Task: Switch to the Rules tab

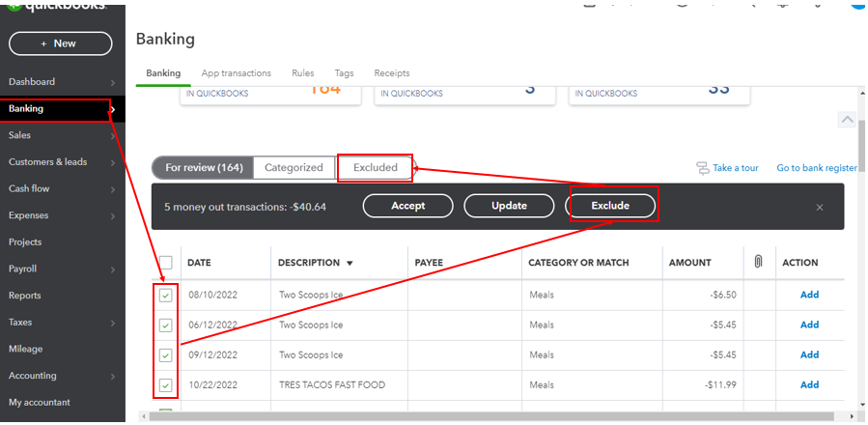Action: pyautogui.click(x=303, y=73)
